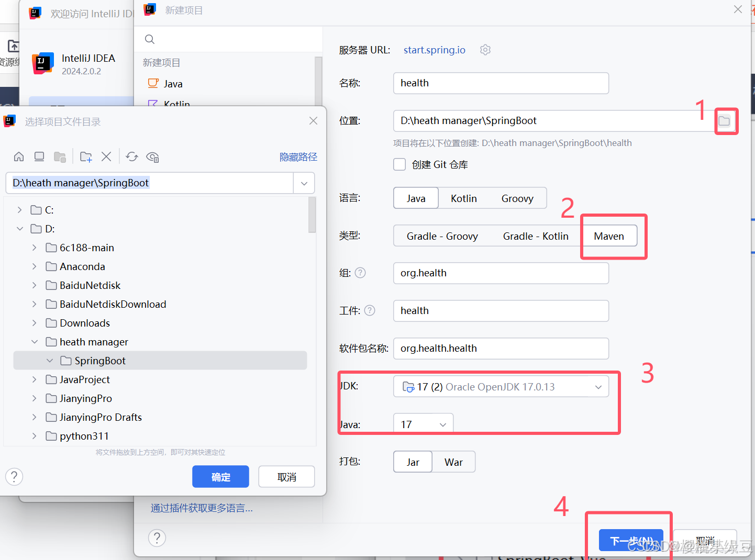Expand the Anaconda folder
The height and width of the screenshot is (560, 755).
click(35, 266)
